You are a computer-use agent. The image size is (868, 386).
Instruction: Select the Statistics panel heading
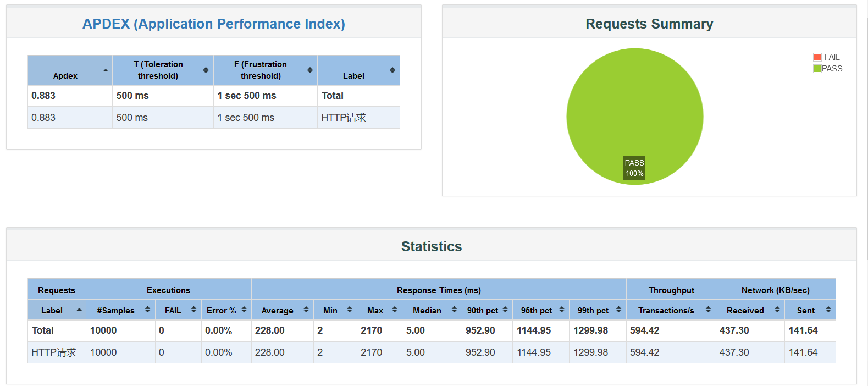click(432, 246)
